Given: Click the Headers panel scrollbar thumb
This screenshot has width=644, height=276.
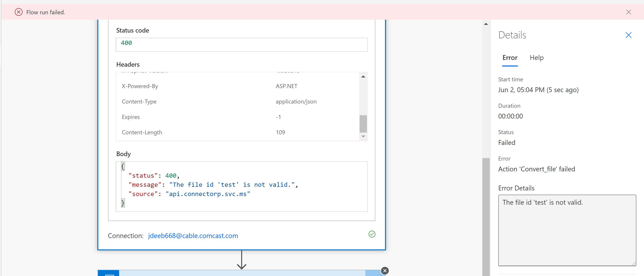Looking at the screenshot, I should 363,124.
